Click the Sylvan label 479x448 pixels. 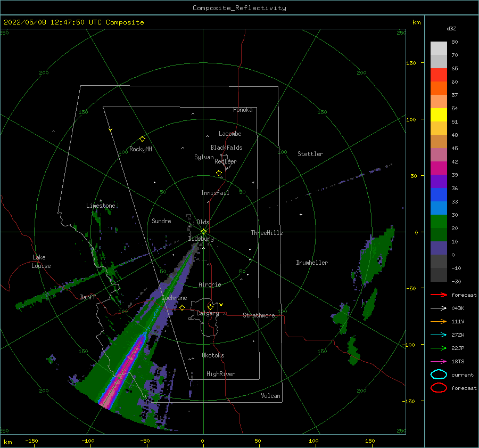pos(204,158)
